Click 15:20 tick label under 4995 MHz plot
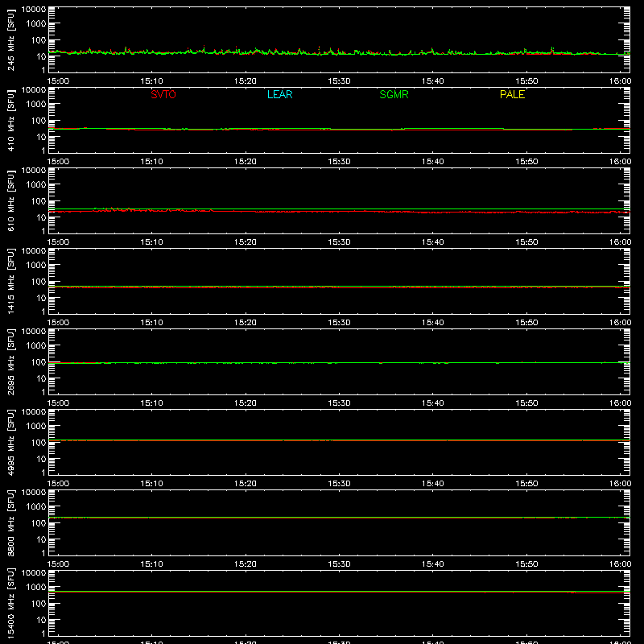 coord(246,484)
